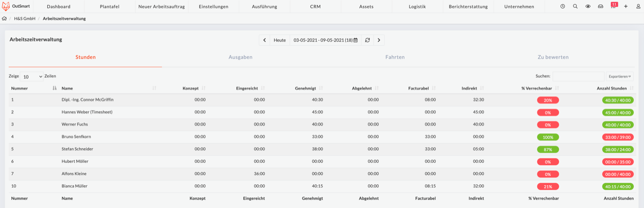The width and height of the screenshot is (644, 208).
Task: Expand the Exportieren dropdown
Action: click(619, 76)
